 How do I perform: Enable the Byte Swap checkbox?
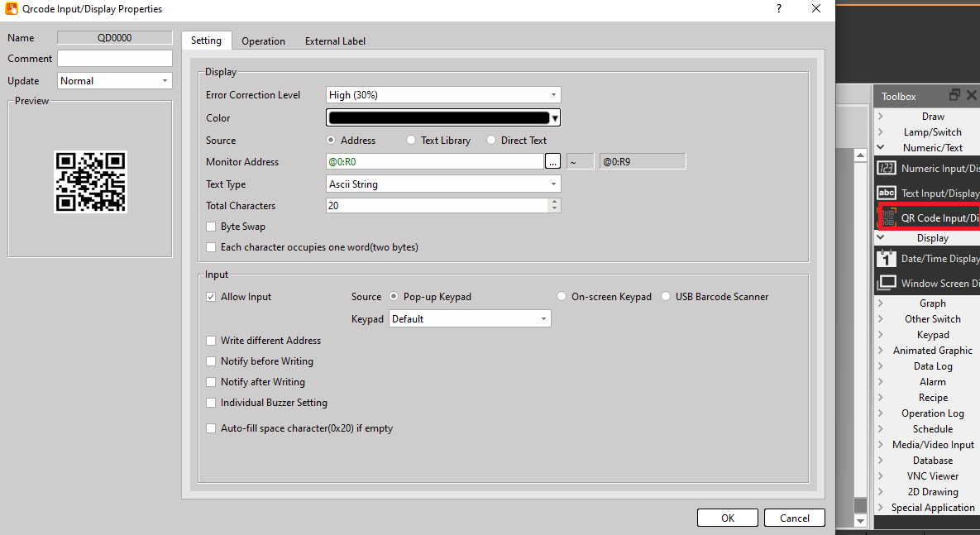point(211,227)
